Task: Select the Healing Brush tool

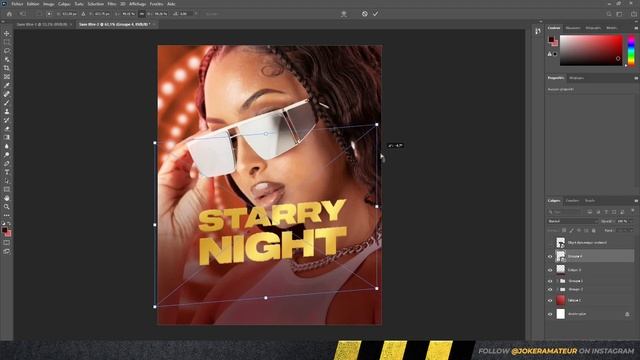Action: pos(7,94)
